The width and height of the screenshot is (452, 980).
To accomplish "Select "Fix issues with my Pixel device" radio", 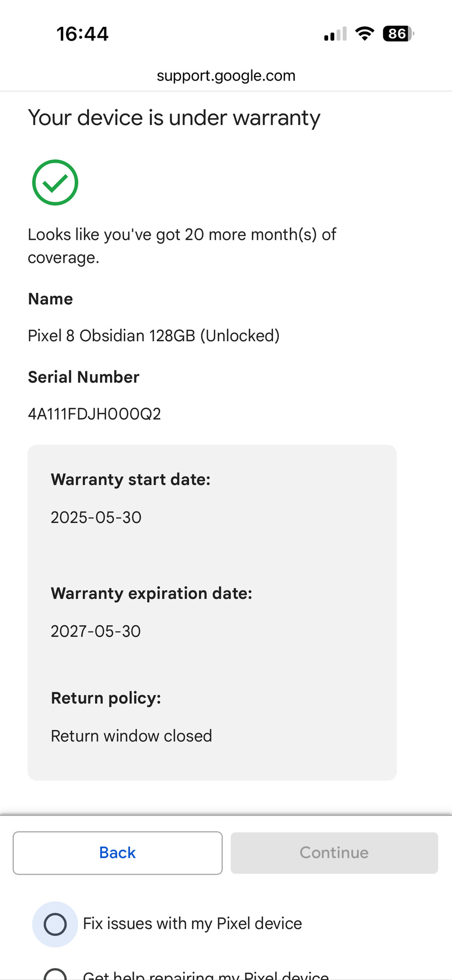I will [x=55, y=924].
